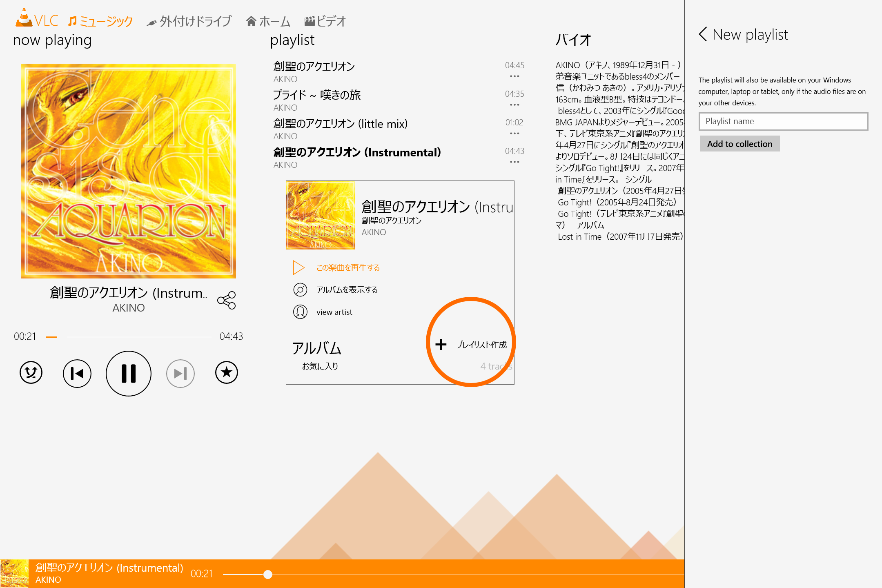Open アルバムを表示する to show the album
The image size is (882, 588).
pyautogui.click(x=347, y=290)
